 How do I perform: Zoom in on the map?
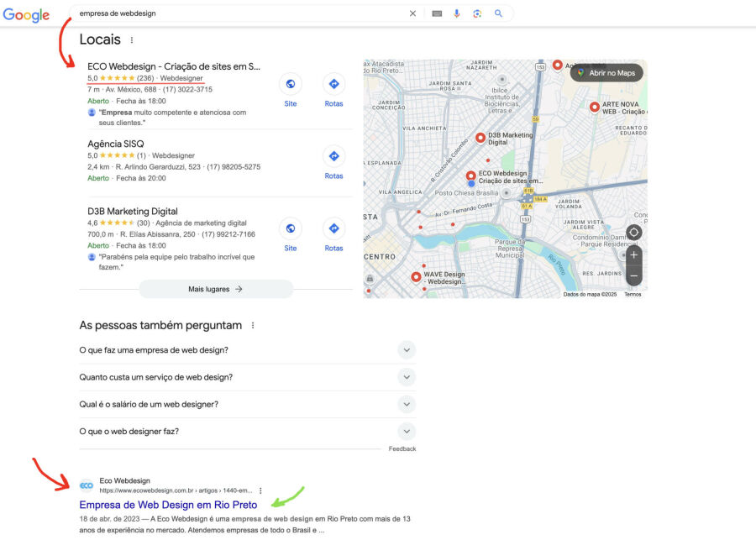click(x=633, y=255)
